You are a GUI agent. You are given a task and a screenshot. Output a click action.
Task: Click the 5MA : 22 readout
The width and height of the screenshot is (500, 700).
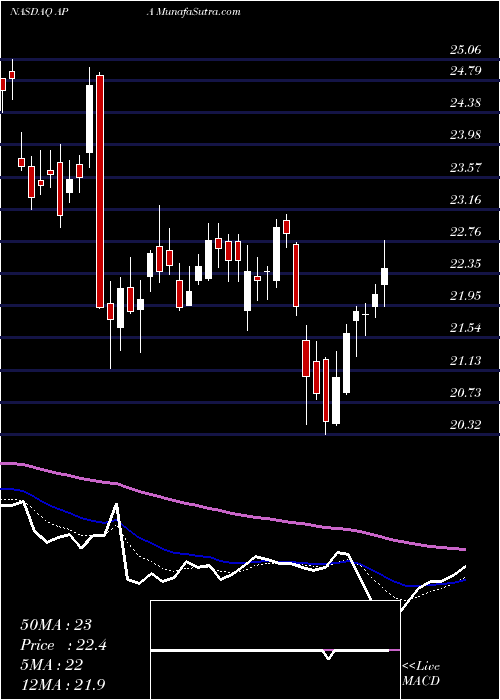click(x=51, y=665)
